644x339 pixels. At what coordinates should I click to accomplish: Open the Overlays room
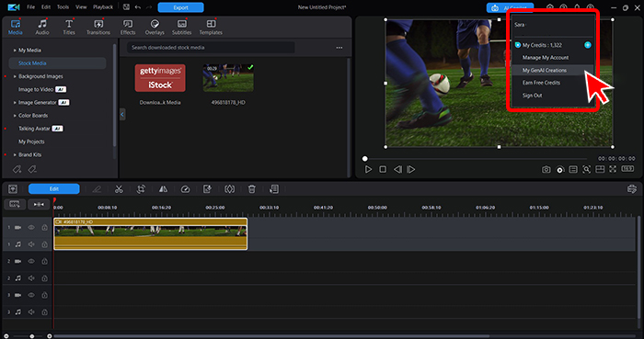point(155,27)
